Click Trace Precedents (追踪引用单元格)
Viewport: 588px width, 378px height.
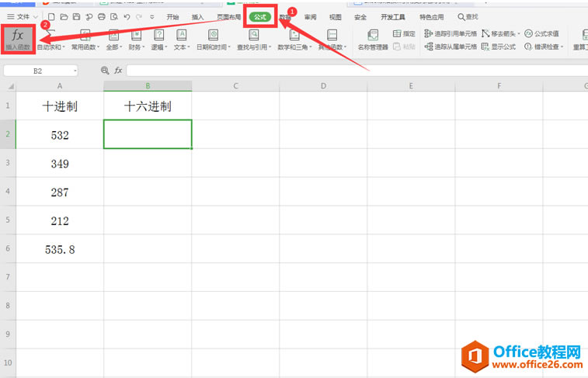click(x=451, y=33)
